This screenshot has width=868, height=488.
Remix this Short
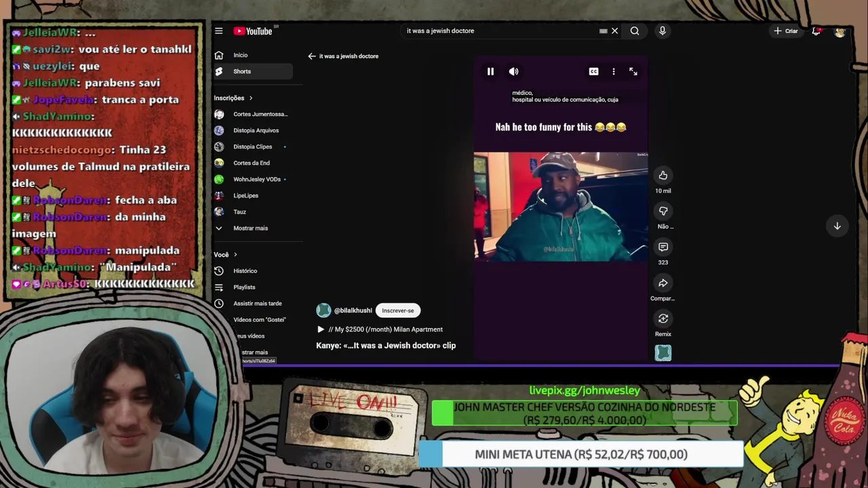(x=663, y=319)
